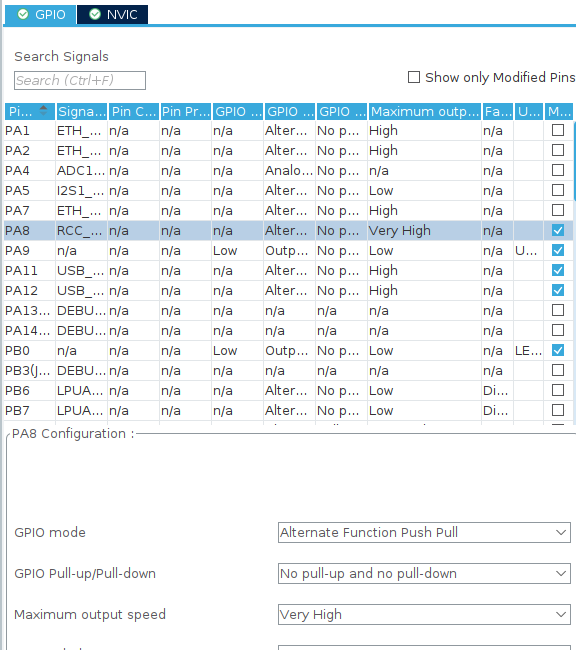Click the Pin Context column header

point(134,112)
